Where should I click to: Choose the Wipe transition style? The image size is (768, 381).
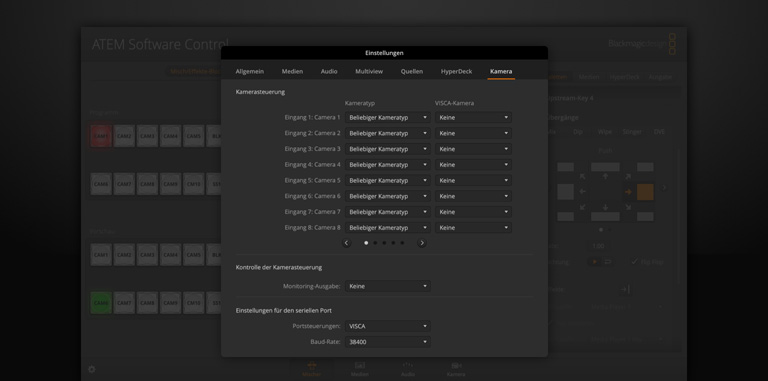coord(605,132)
